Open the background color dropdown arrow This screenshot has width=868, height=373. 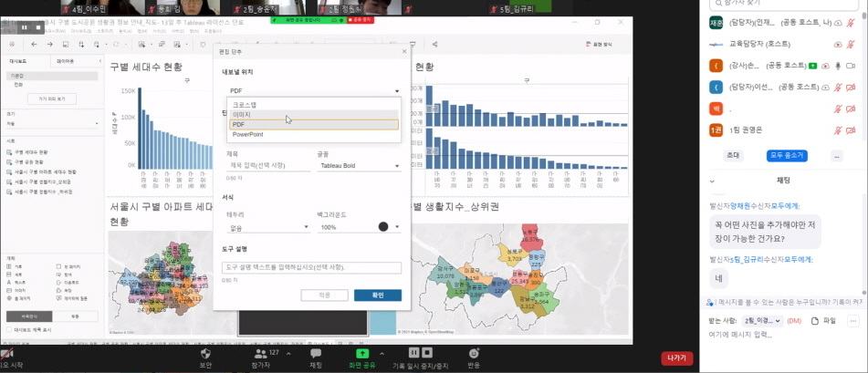tap(397, 227)
